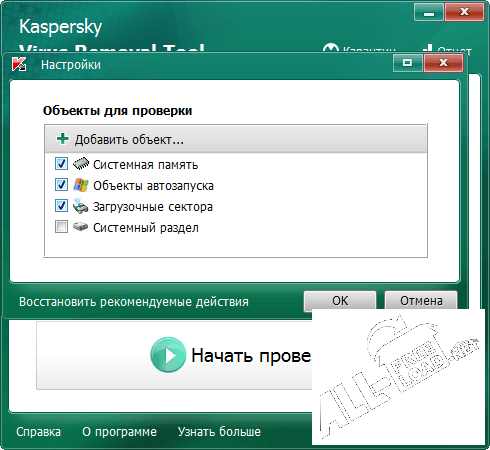Viewport: 490px width, 450px height.
Task: Open the О программе link
Action: [119, 432]
